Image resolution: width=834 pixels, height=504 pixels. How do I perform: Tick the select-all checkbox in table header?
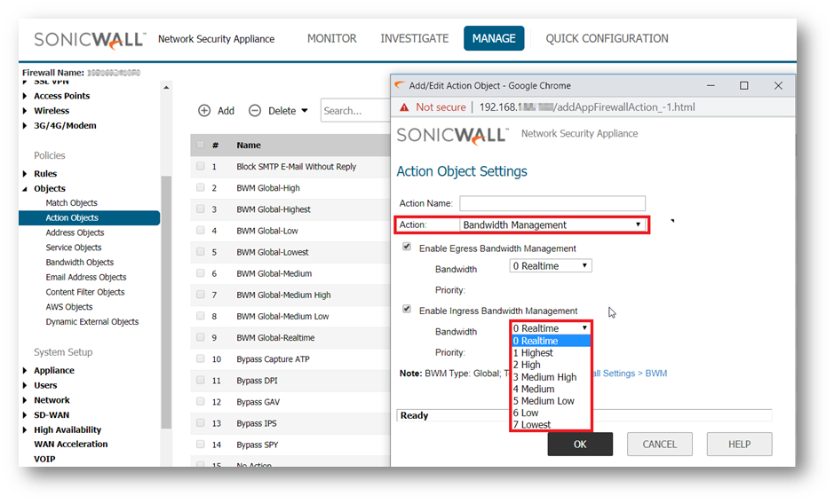click(201, 145)
